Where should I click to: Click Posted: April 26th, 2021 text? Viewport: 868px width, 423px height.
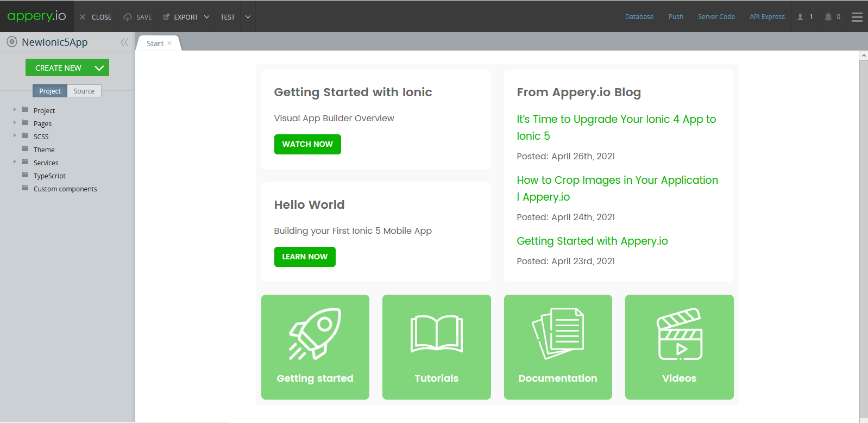pyautogui.click(x=566, y=156)
